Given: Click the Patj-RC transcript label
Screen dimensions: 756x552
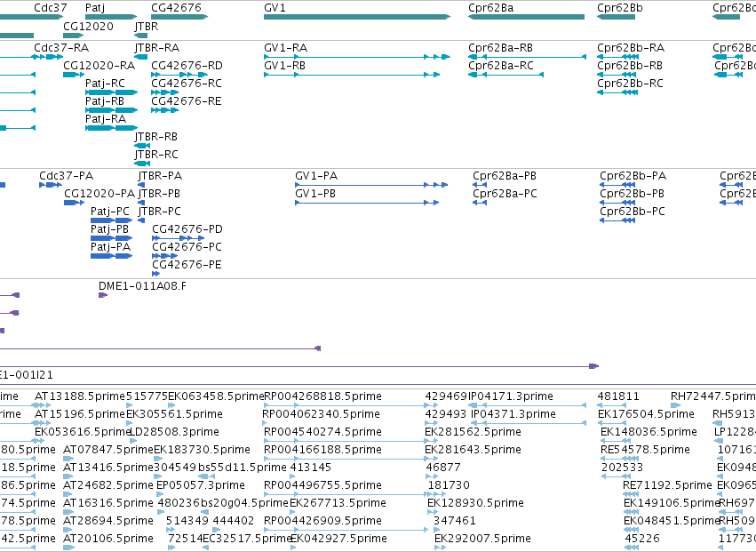Looking at the screenshot, I should click(x=105, y=83).
